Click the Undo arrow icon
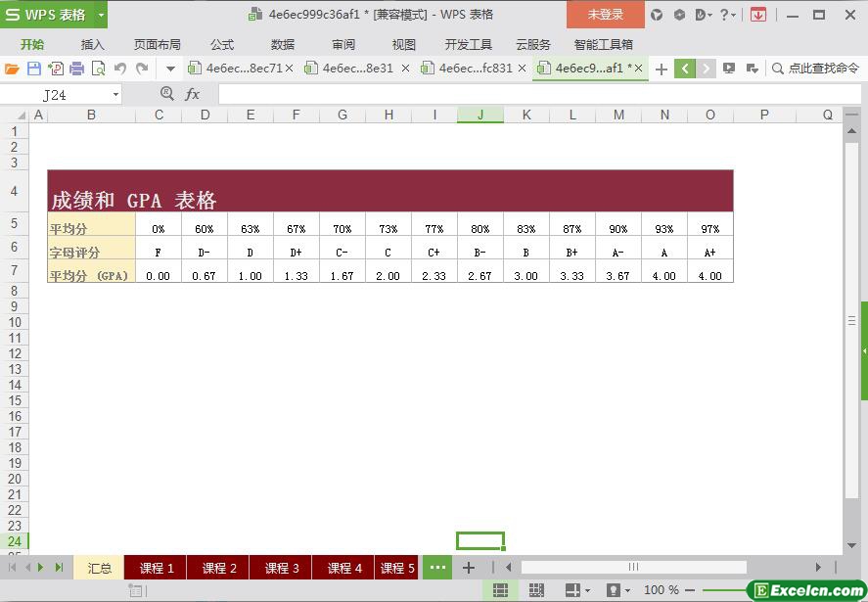Screen dimensions: 868x602 [x=120, y=69]
